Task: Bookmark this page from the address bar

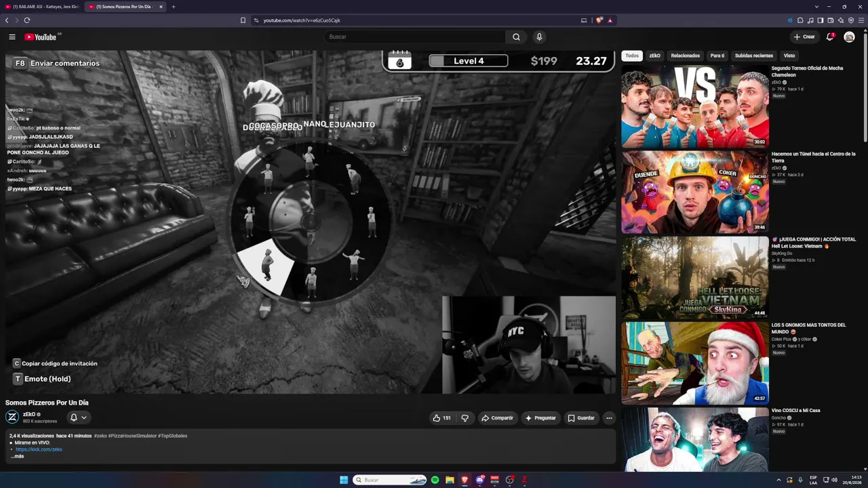Action: (243, 20)
